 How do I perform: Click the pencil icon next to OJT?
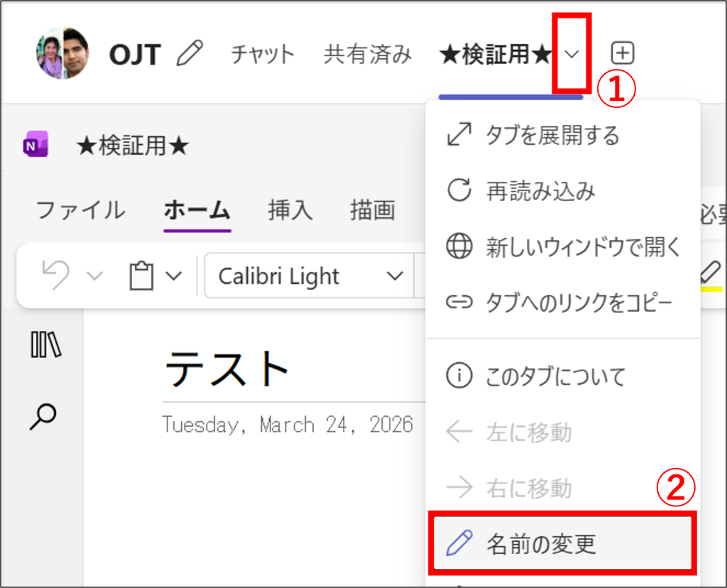190,53
